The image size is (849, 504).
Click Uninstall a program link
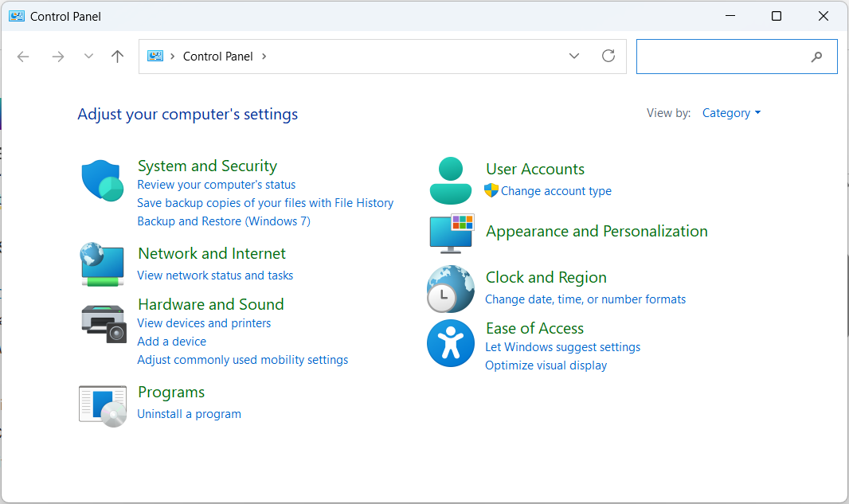click(x=189, y=414)
